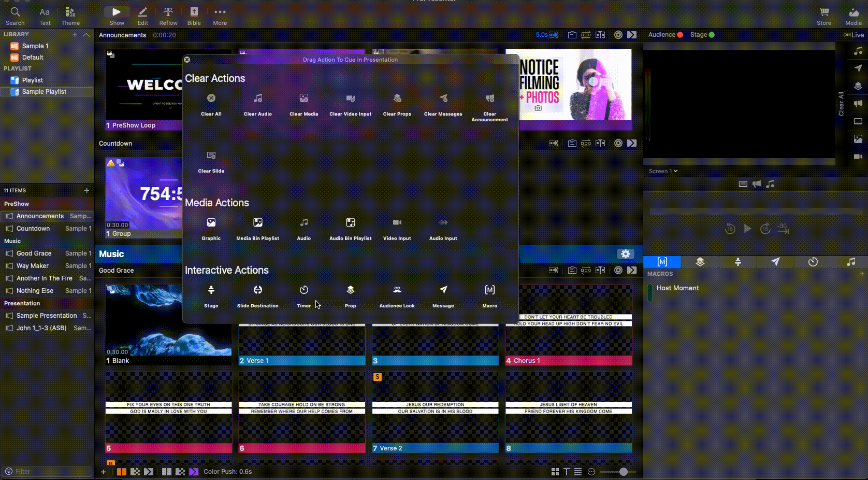This screenshot has width=868, height=480.
Task: Select the Clear Announcement action
Action: point(490,98)
